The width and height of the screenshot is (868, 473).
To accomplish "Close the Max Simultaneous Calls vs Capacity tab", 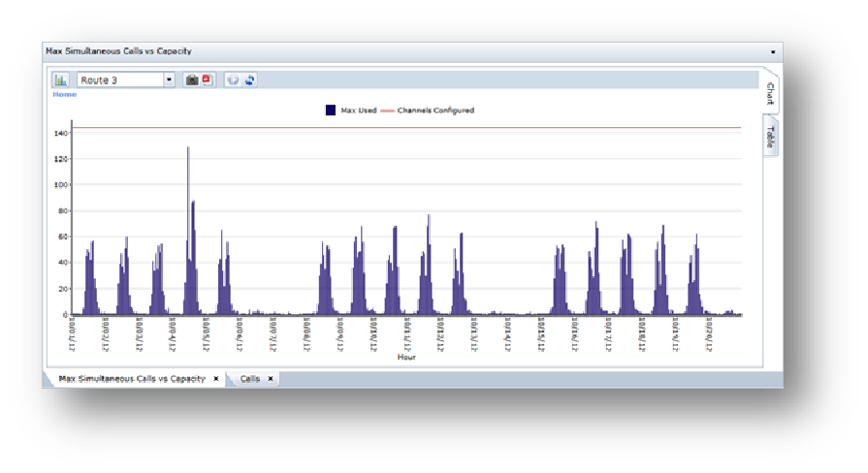I will (x=216, y=379).
